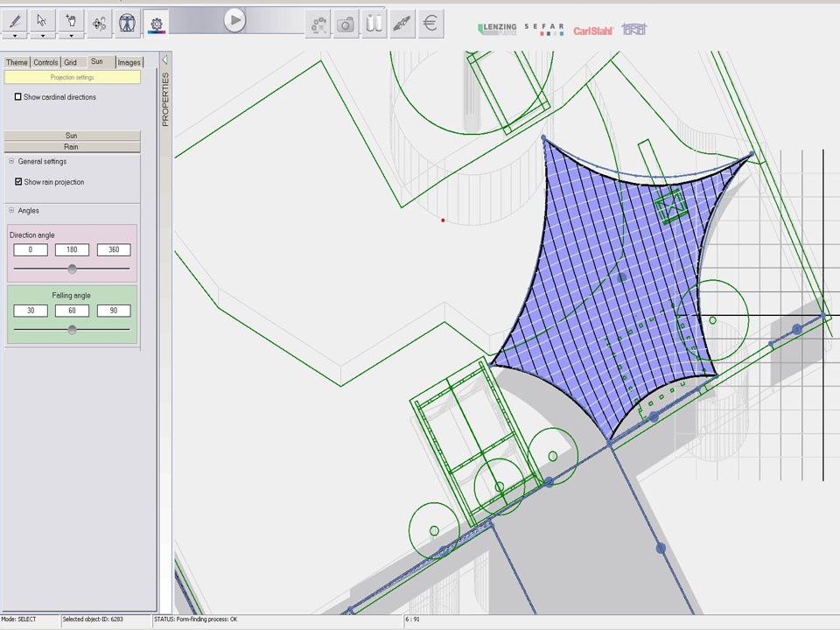Open the Grid tab

(x=71, y=62)
